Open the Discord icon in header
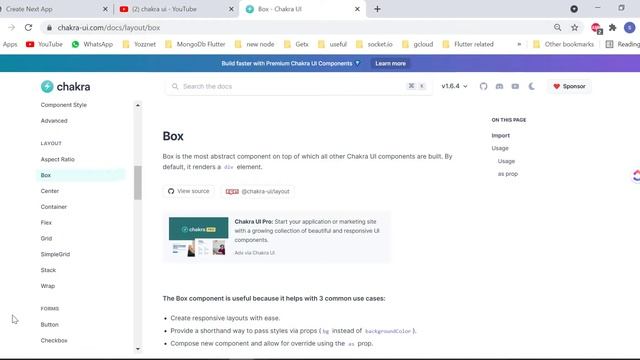The width and height of the screenshot is (640, 360). pos(499,86)
